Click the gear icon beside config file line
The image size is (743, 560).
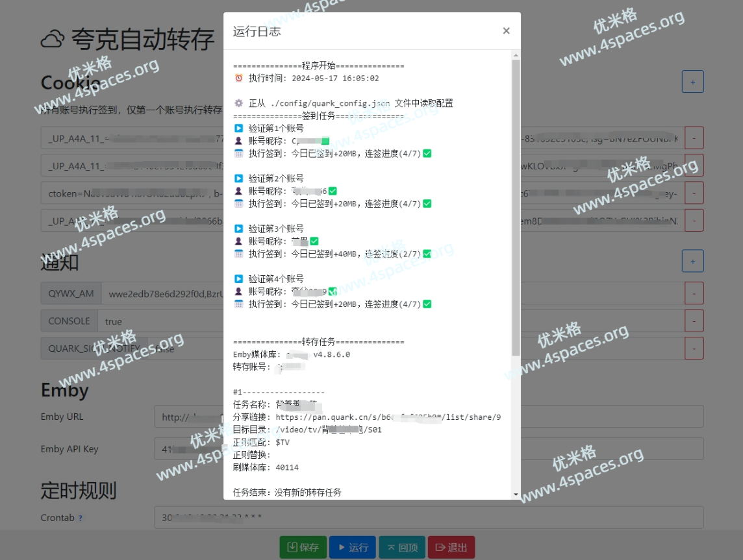(x=238, y=103)
